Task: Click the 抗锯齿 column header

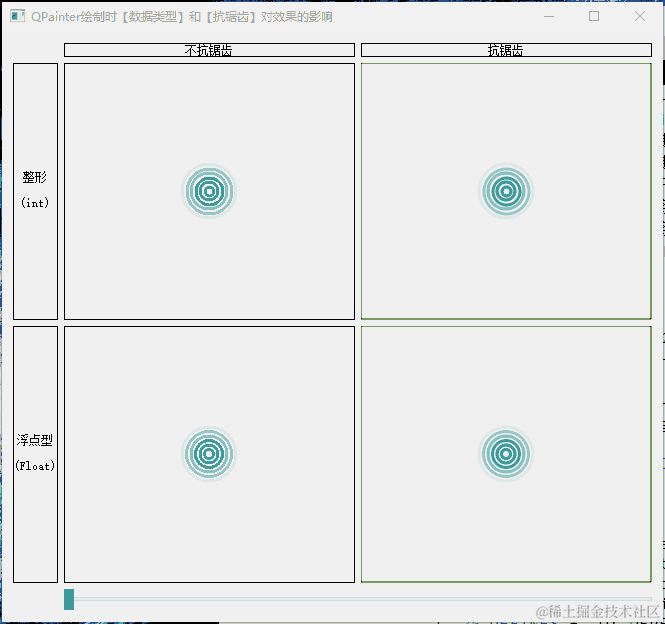Action: pyautogui.click(x=506, y=50)
